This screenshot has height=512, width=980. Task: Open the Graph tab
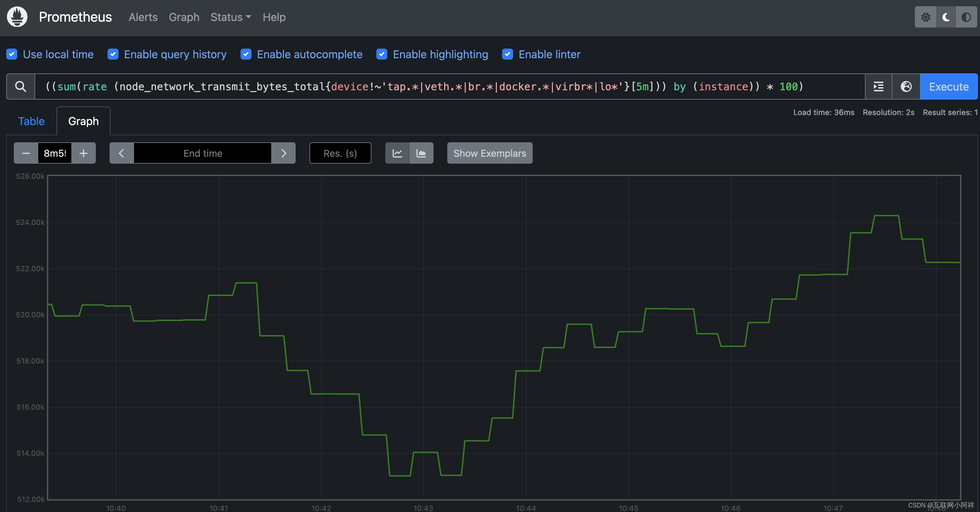83,121
